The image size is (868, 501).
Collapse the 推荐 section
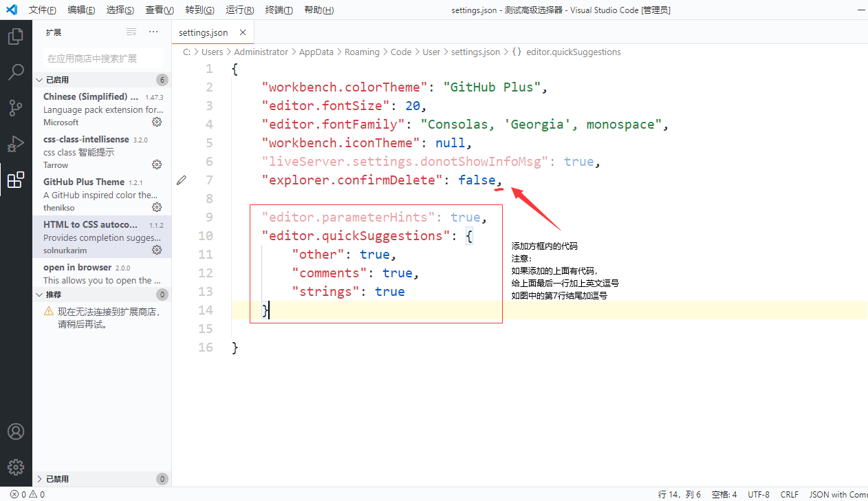[102, 294]
